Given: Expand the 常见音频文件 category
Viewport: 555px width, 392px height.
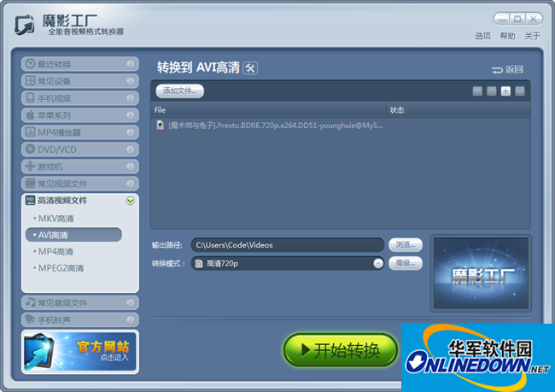Looking at the screenshot, I should click(x=80, y=303).
